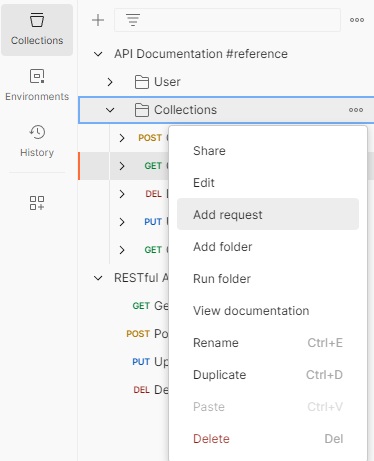This screenshot has height=461, width=374.
Task: Select Duplicate from the menu
Action: pos(268,375)
